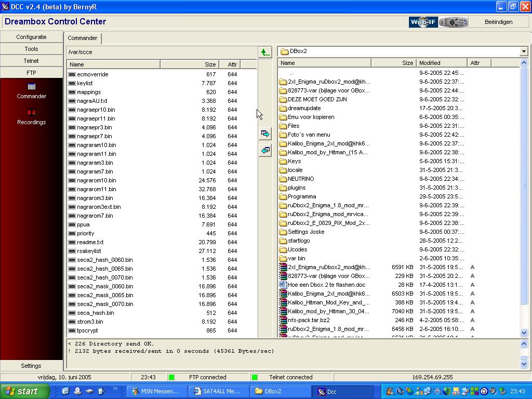The image size is (532, 399).
Task: Sort local list by Name column header
Action: (x=324, y=63)
